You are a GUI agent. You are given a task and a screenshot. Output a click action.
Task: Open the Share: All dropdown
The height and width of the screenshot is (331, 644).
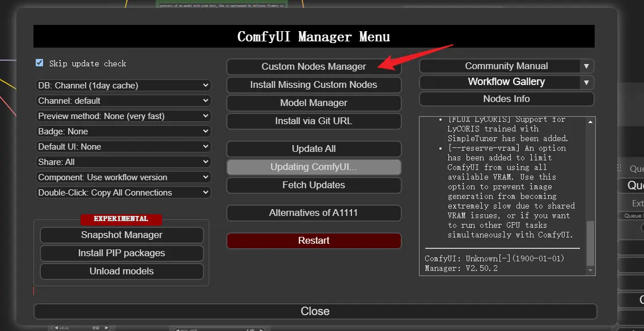tap(124, 162)
